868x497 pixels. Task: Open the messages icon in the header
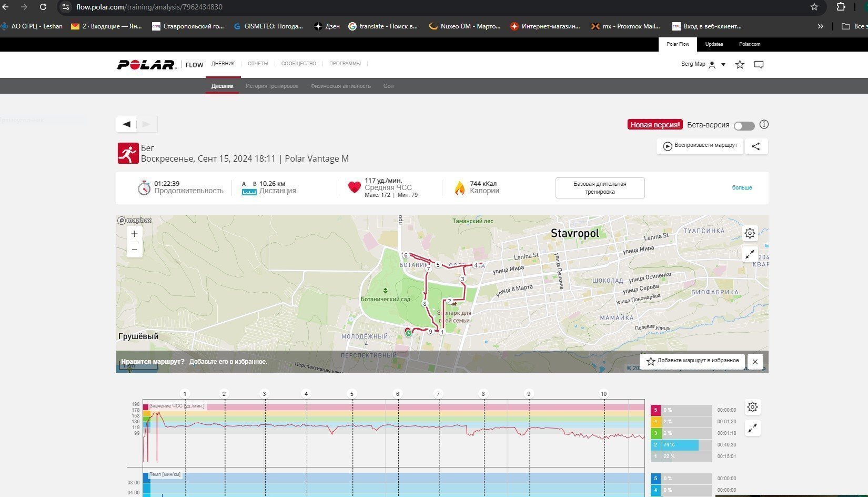[759, 64]
